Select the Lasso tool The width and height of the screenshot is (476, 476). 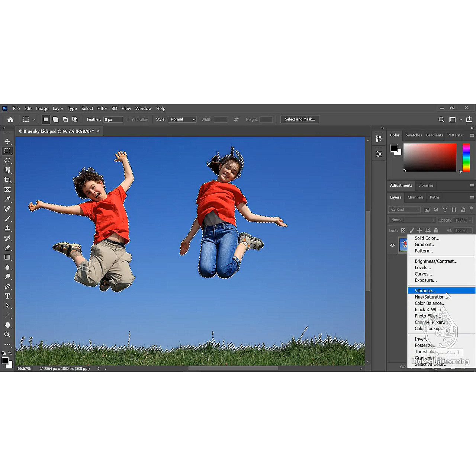pos(7,161)
